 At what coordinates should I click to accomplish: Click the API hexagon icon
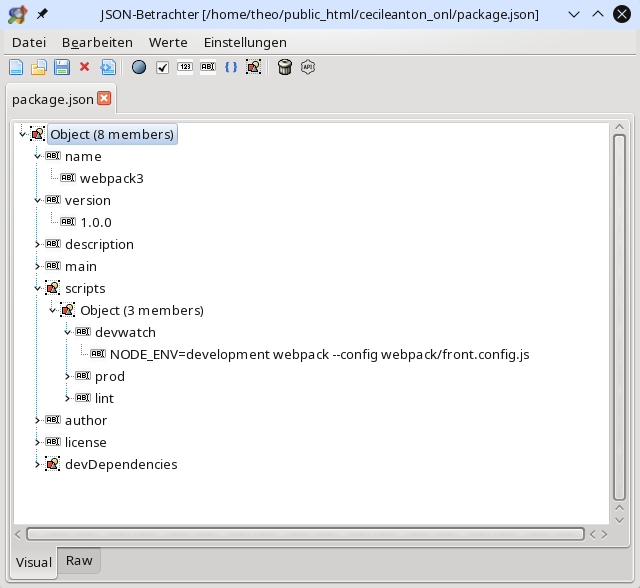[308, 67]
